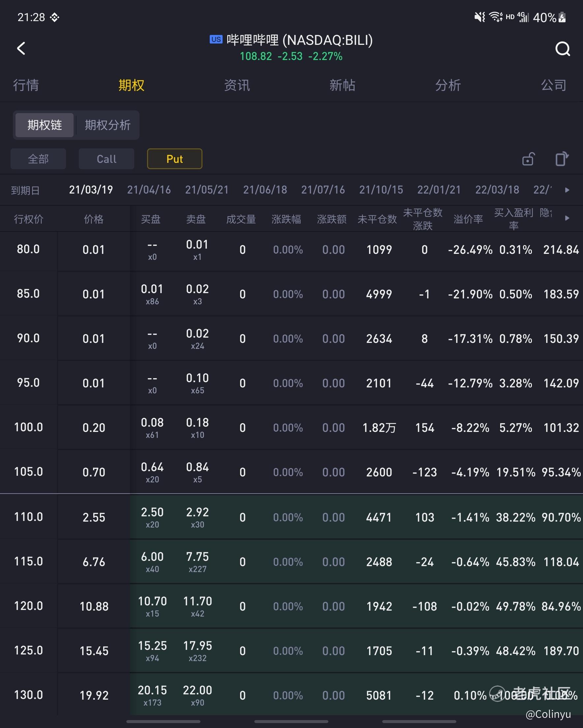This screenshot has width=583, height=728.
Task: Open the 85.0 strike row
Action: (291, 294)
